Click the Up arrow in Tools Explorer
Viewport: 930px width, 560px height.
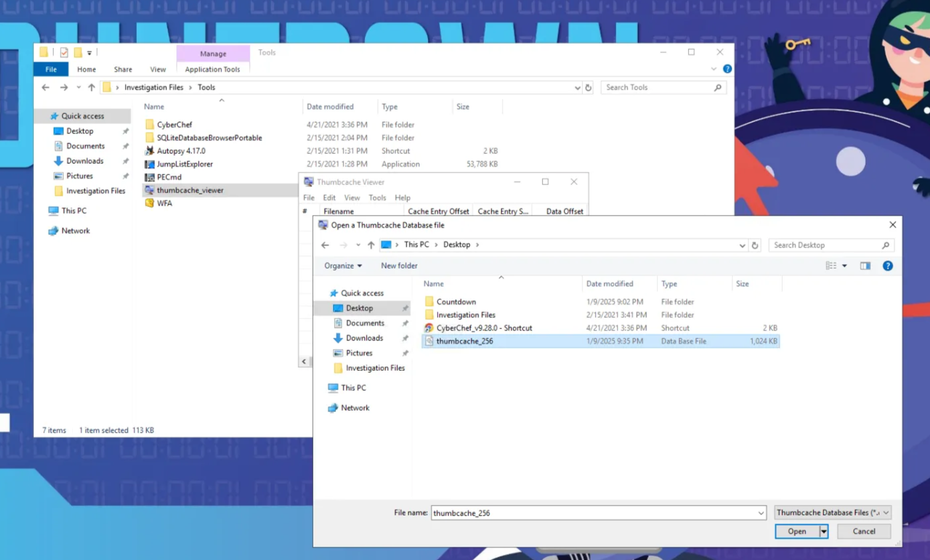[x=91, y=88]
